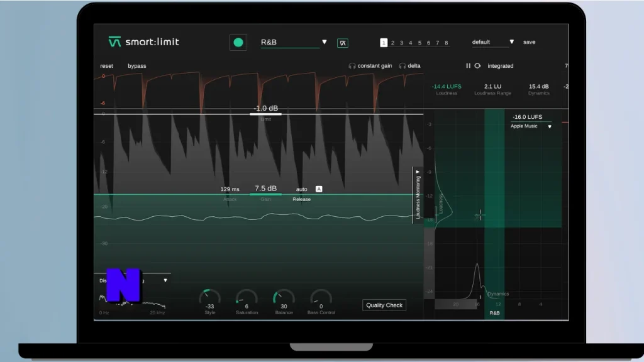Click the -14.4 LUFS loudness reading
The image size is (644, 362).
(x=447, y=86)
